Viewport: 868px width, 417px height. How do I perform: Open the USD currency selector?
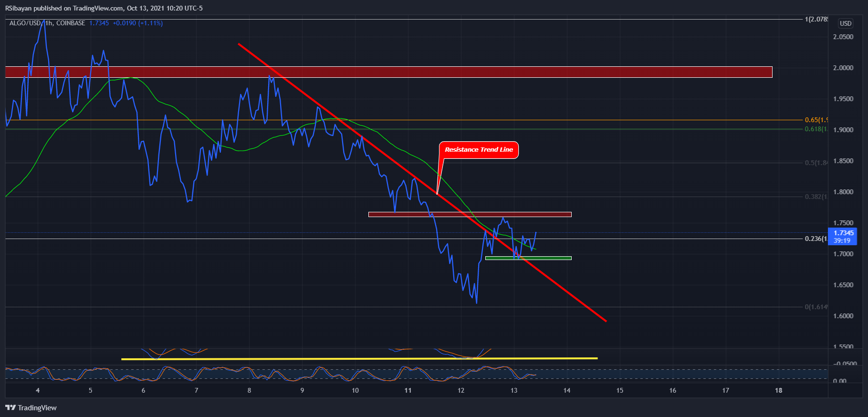coord(846,23)
